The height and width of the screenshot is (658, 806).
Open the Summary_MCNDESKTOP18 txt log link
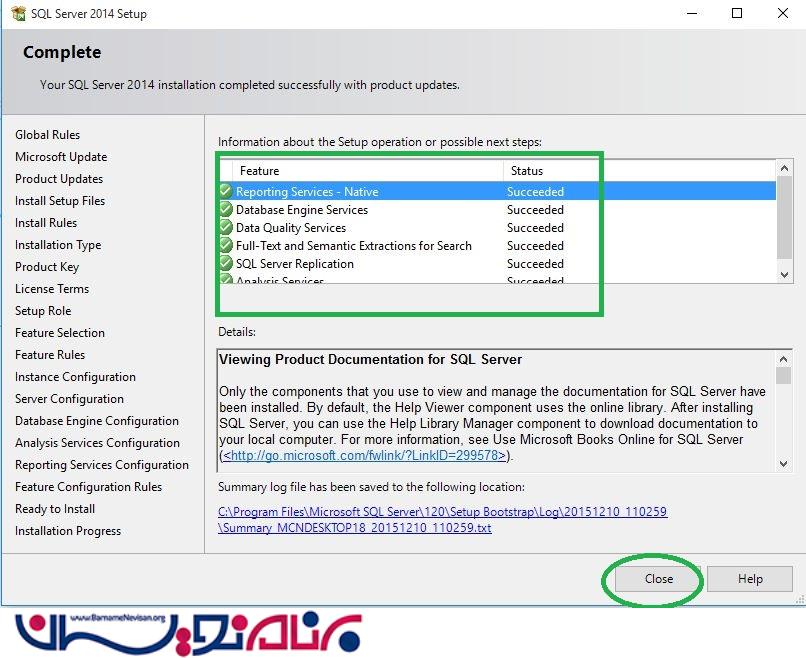click(355, 528)
